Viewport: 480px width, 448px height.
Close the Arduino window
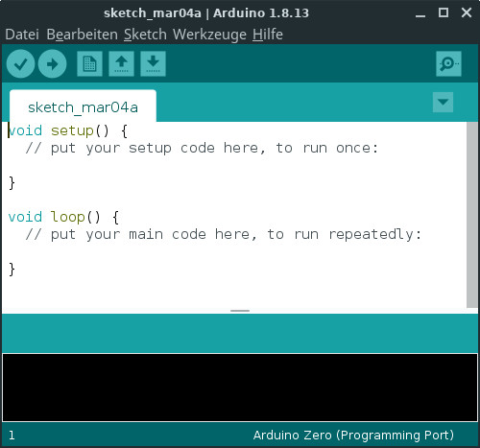pos(467,12)
